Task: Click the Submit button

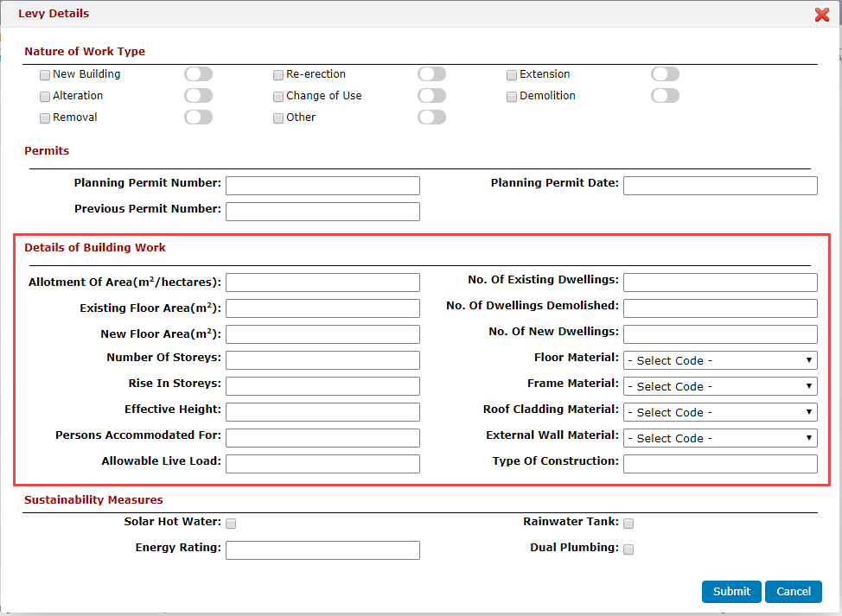Action: (x=731, y=592)
